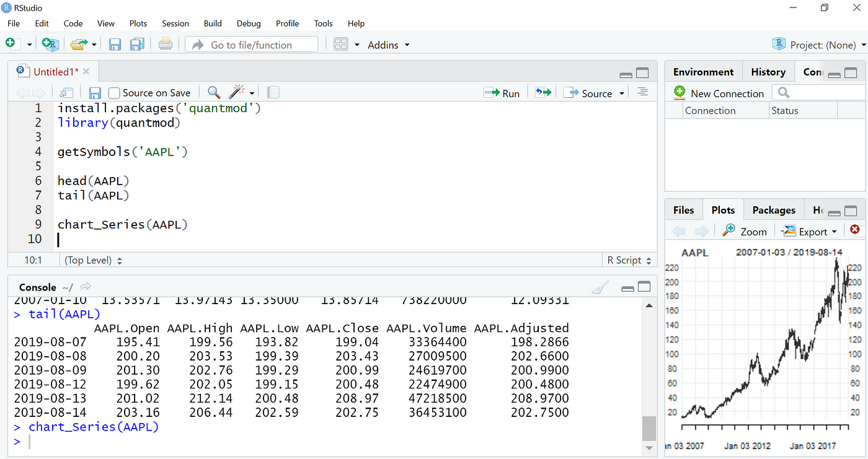This screenshot has width=868, height=459.
Task: Toggle the Source on Save checkbox
Action: [x=114, y=93]
